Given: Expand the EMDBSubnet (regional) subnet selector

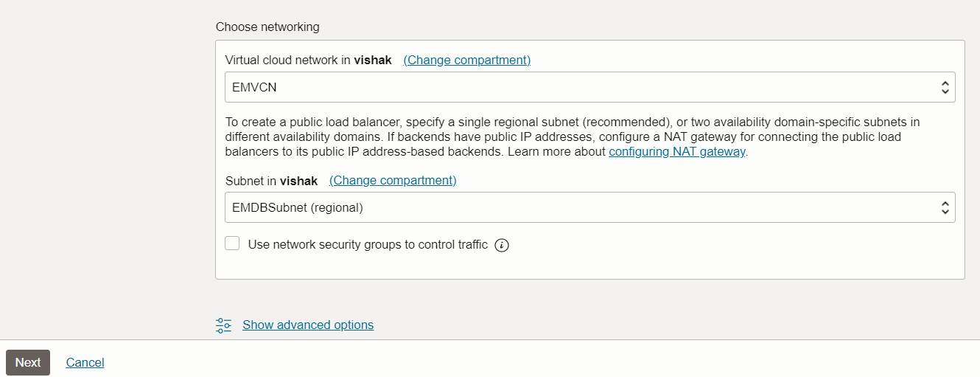Looking at the screenshot, I should (x=582, y=208).
